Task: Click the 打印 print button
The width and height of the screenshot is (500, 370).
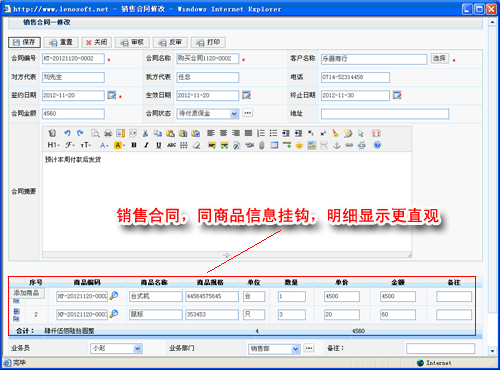Action: point(208,42)
